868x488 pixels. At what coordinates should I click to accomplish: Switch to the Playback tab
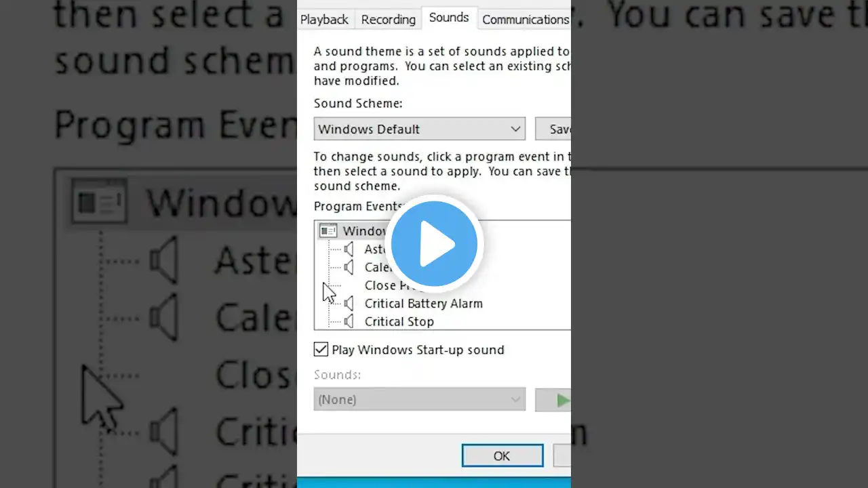tap(324, 20)
